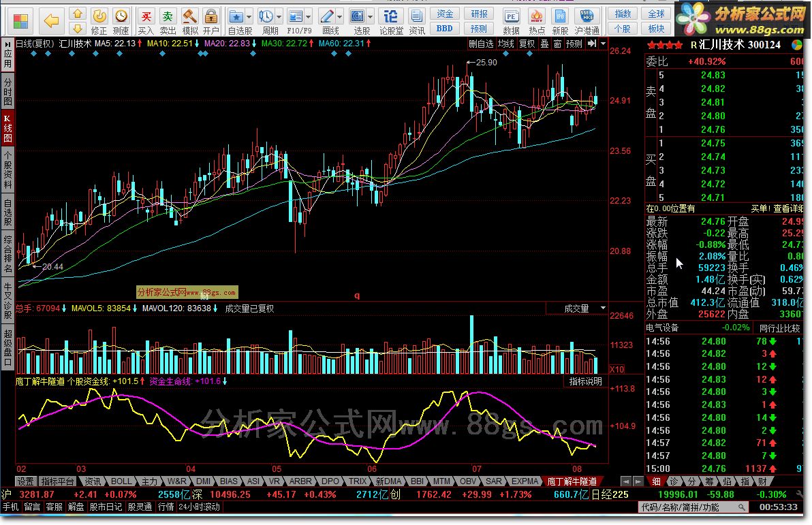Select the TRIX indicator tab

point(358,481)
